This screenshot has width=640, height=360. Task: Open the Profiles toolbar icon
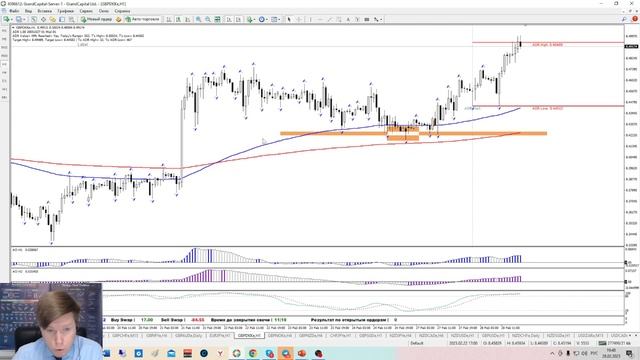tap(19, 19)
